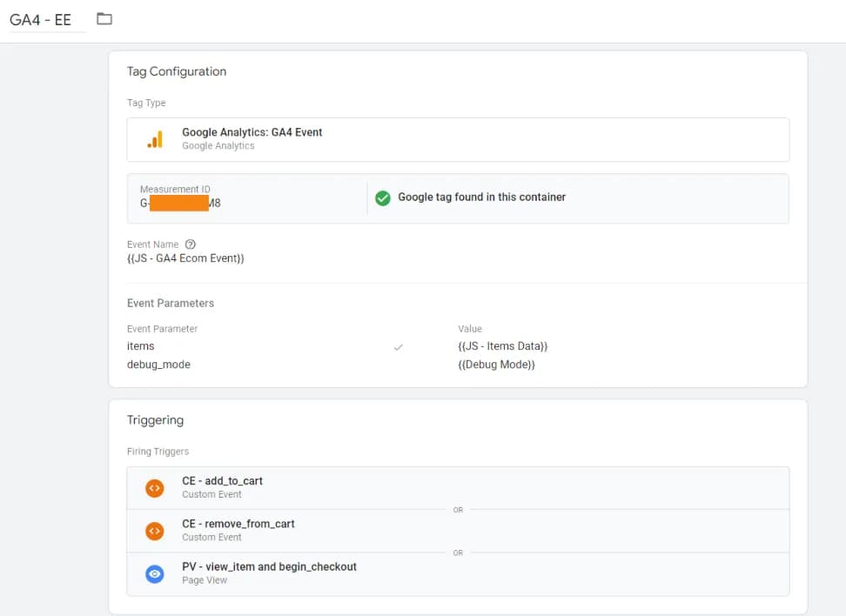Click the Event Parameters heading
This screenshot has height=616, width=846.
(171, 303)
